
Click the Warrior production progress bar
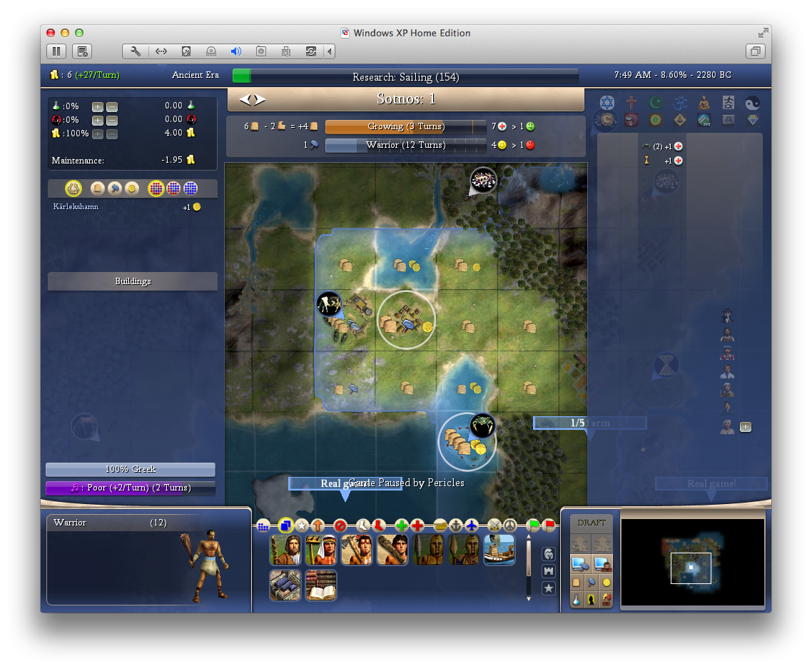(x=405, y=145)
